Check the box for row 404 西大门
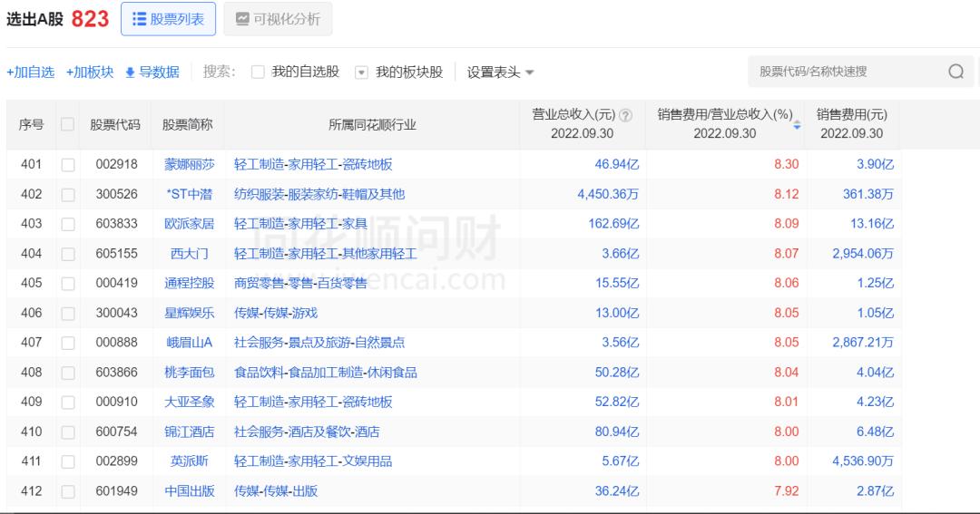Image resolution: width=980 pixels, height=514 pixels. coord(68,254)
